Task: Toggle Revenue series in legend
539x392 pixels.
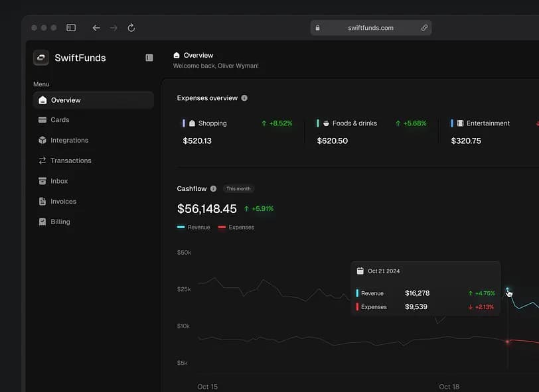Action: (x=194, y=228)
